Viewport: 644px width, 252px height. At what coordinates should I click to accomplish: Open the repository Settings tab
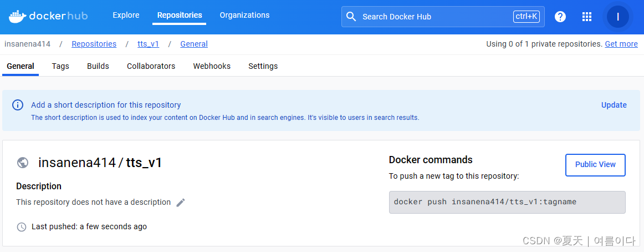[263, 66]
